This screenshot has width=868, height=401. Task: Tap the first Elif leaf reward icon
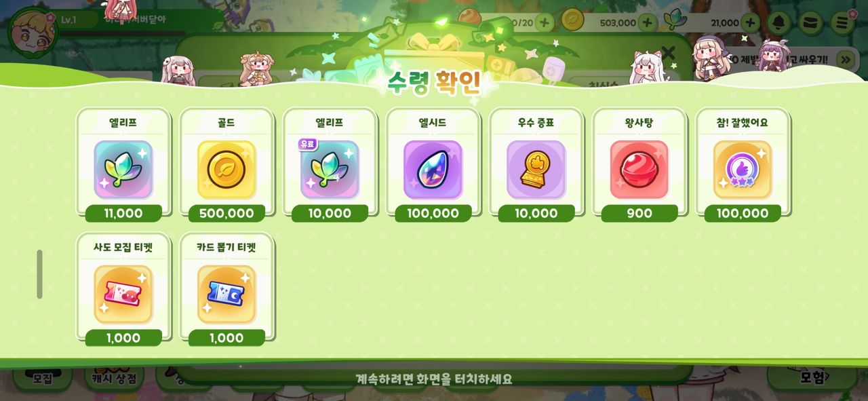click(123, 170)
